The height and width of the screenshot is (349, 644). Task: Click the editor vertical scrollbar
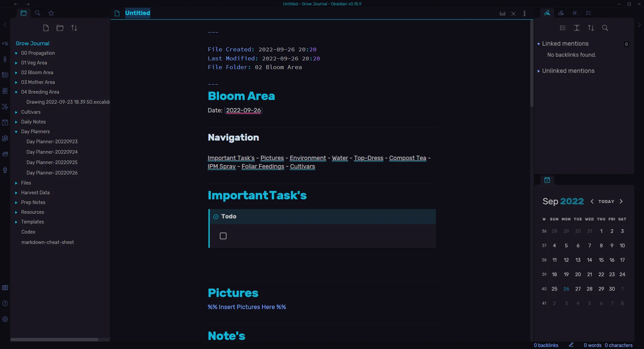(x=532, y=64)
